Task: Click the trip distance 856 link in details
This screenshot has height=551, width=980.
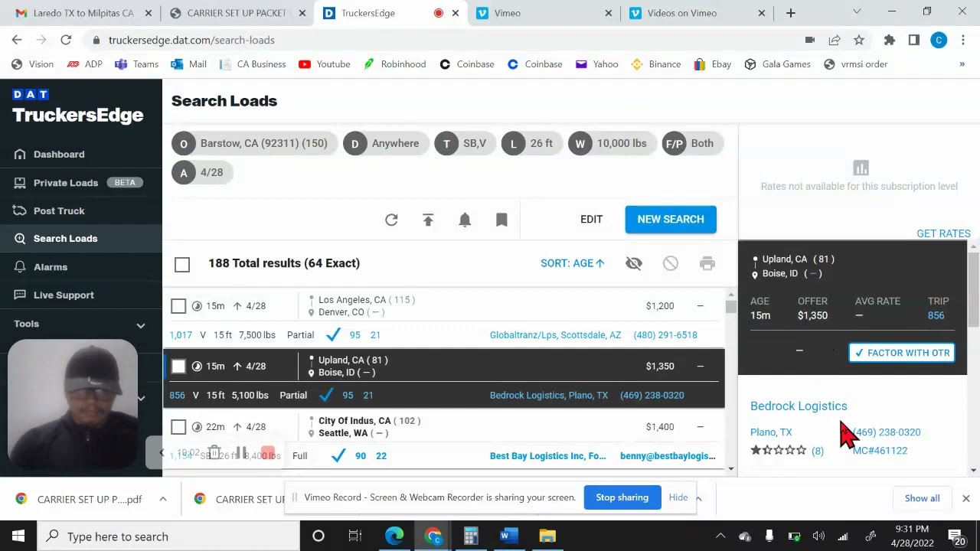Action: tap(936, 315)
